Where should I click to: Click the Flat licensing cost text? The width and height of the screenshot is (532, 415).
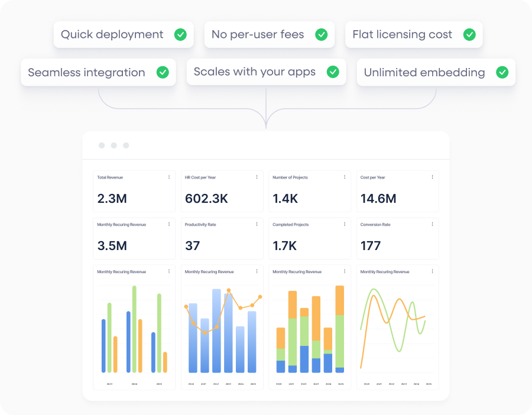coord(402,34)
